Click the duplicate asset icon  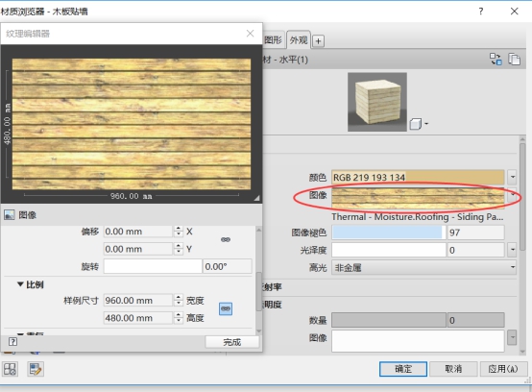click(x=515, y=59)
